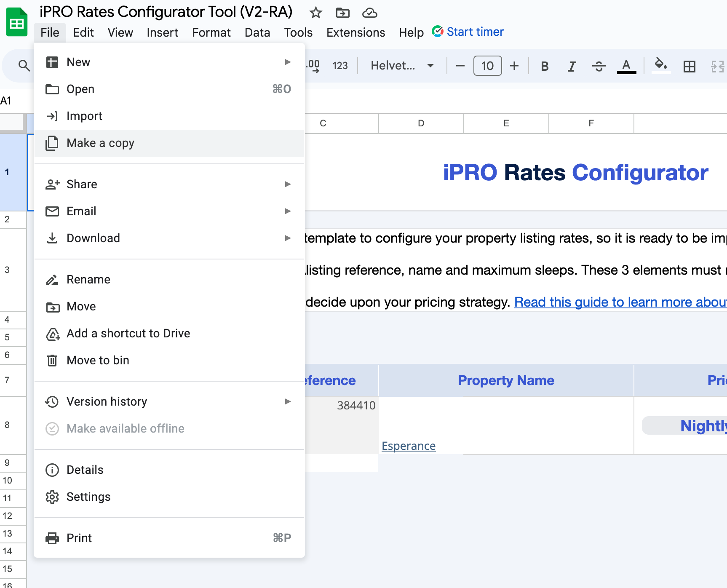Click the Start timer button
The height and width of the screenshot is (588, 727).
point(468,32)
